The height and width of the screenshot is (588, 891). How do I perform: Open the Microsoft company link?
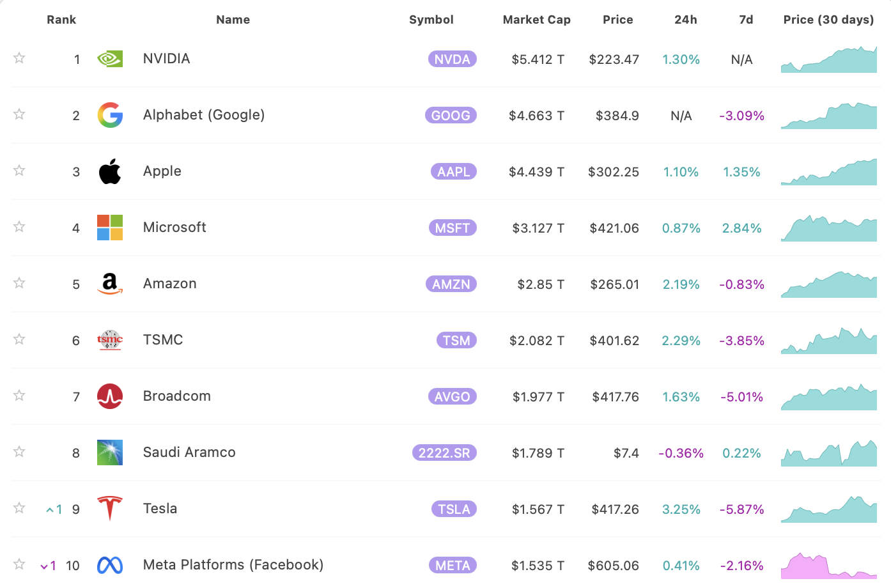174,228
